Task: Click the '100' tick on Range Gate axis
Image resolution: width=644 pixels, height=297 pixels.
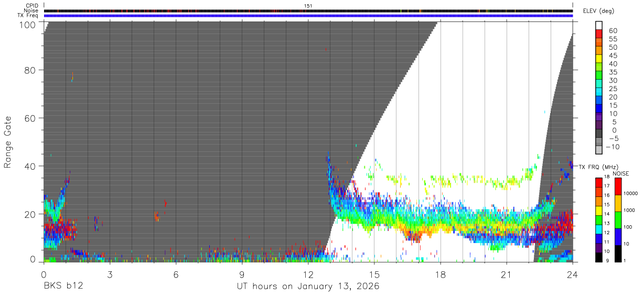Action: [x=28, y=24]
